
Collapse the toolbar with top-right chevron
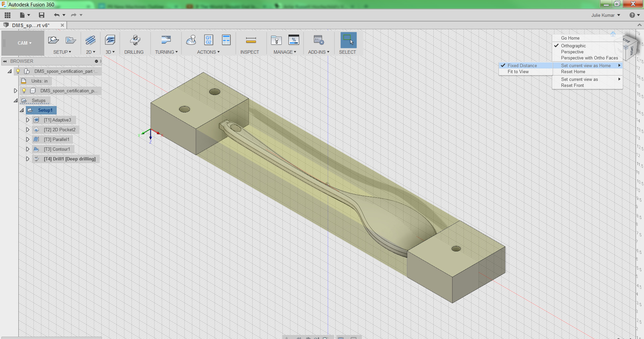(x=639, y=25)
